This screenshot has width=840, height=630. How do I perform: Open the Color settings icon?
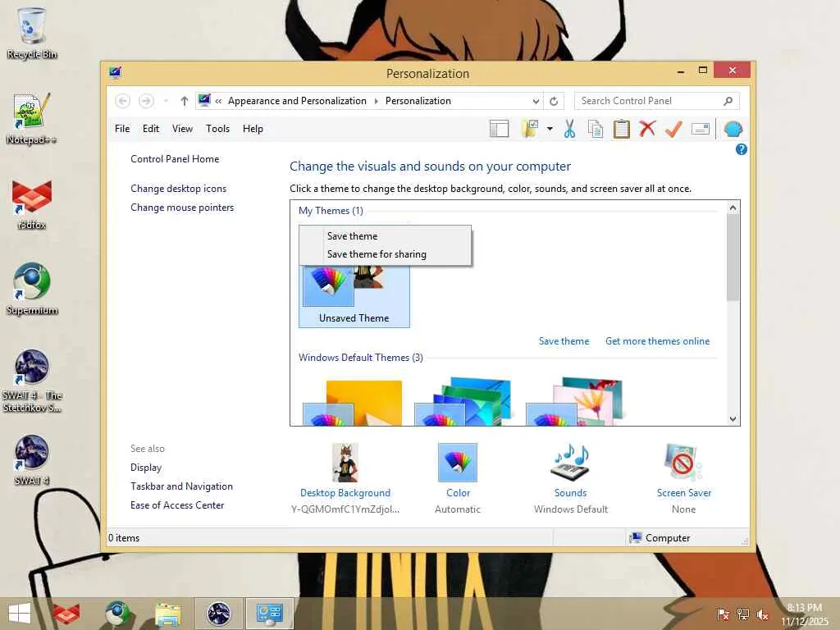pyautogui.click(x=458, y=463)
